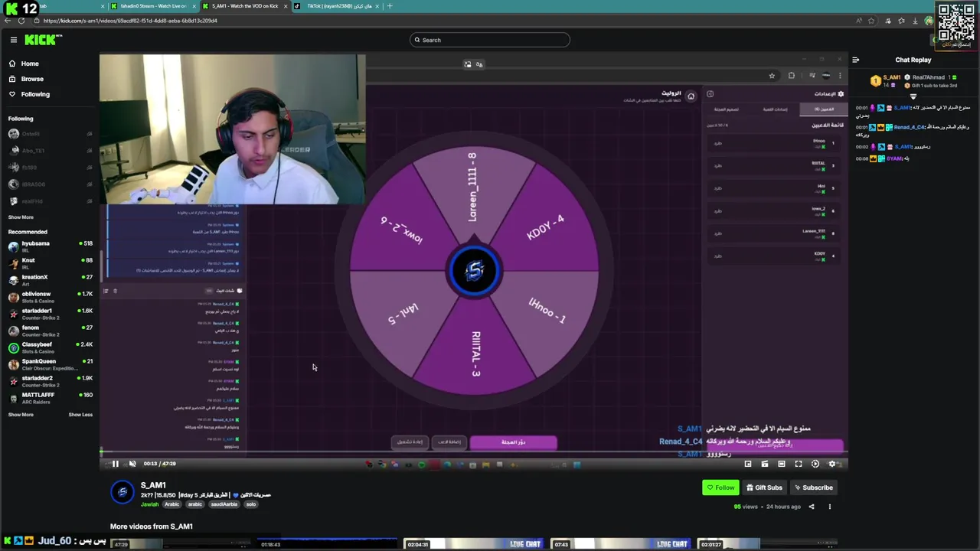The height and width of the screenshot is (551, 980).
Task: Open a new browser tab
Action: 390,6
